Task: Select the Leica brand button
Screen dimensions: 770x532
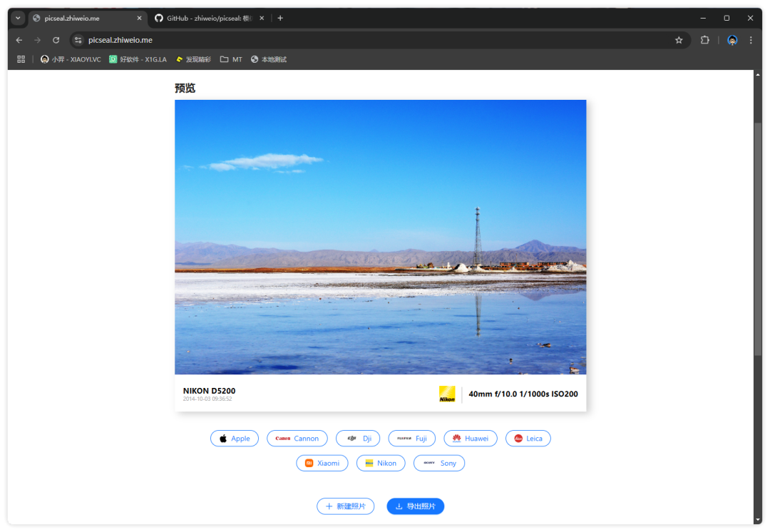Action: tap(528, 438)
